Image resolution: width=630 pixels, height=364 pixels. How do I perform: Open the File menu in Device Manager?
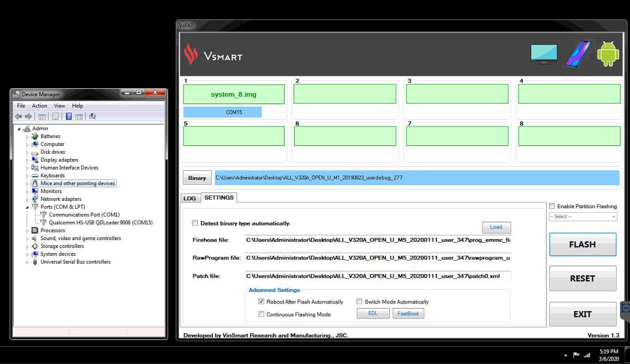pos(21,106)
